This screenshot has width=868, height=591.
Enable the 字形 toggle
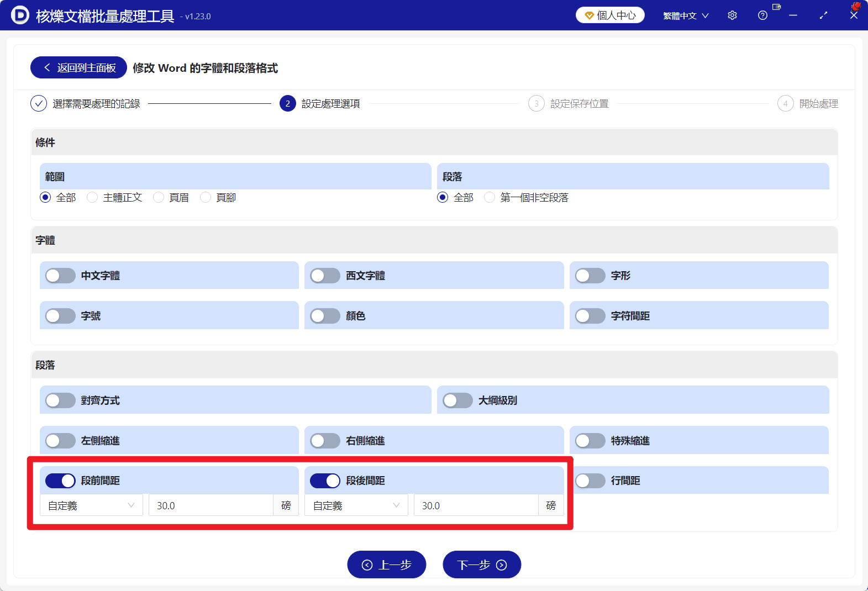tap(590, 276)
